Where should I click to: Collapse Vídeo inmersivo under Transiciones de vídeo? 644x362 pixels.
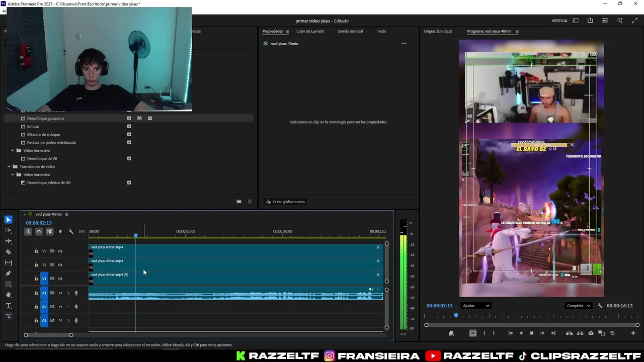point(13,174)
